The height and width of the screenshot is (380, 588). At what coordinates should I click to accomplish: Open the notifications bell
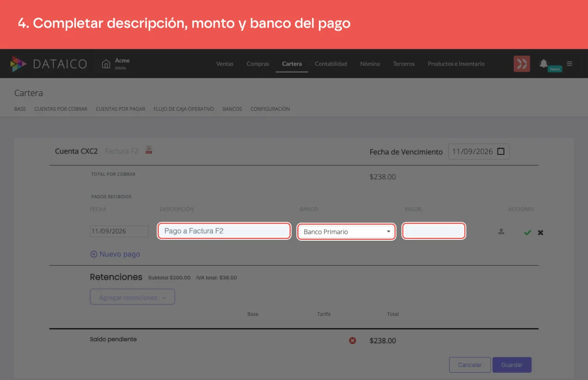click(543, 63)
